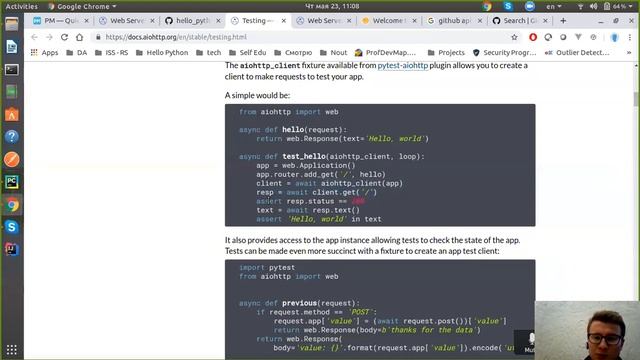640x360 pixels.
Task: Open Terminal from the dock
Action: coord(12,69)
